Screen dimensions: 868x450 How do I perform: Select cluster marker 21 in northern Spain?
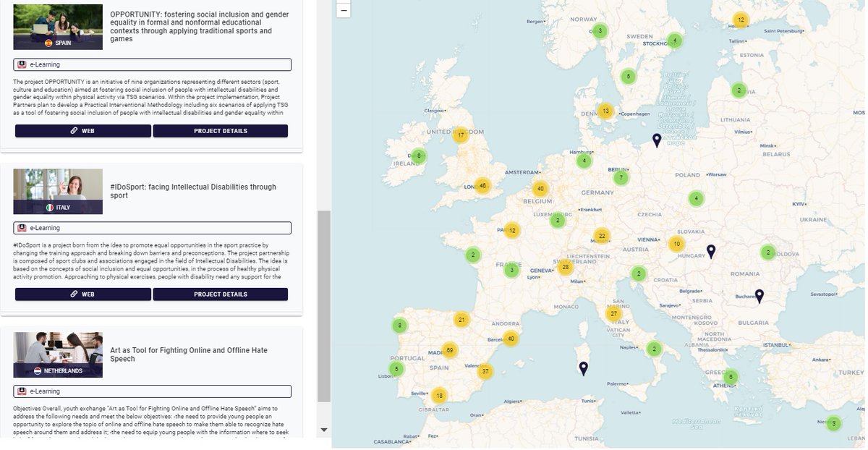point(462,320)
